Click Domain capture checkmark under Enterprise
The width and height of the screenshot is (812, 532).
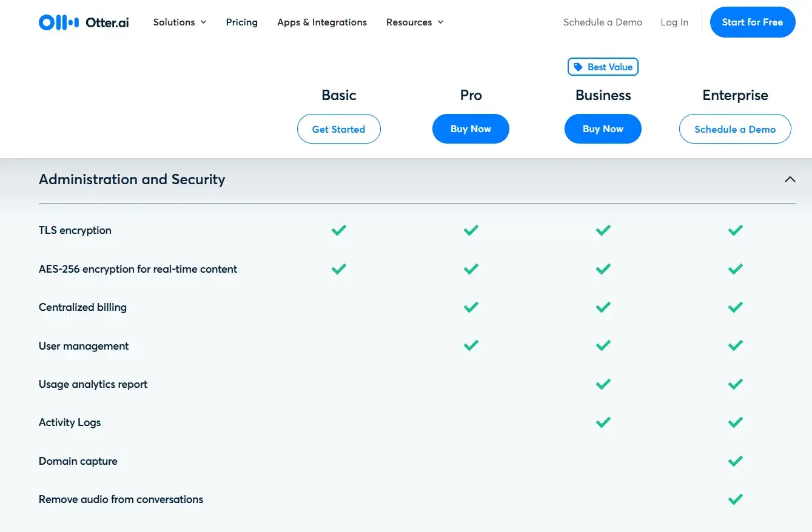(x=735, y=461)
